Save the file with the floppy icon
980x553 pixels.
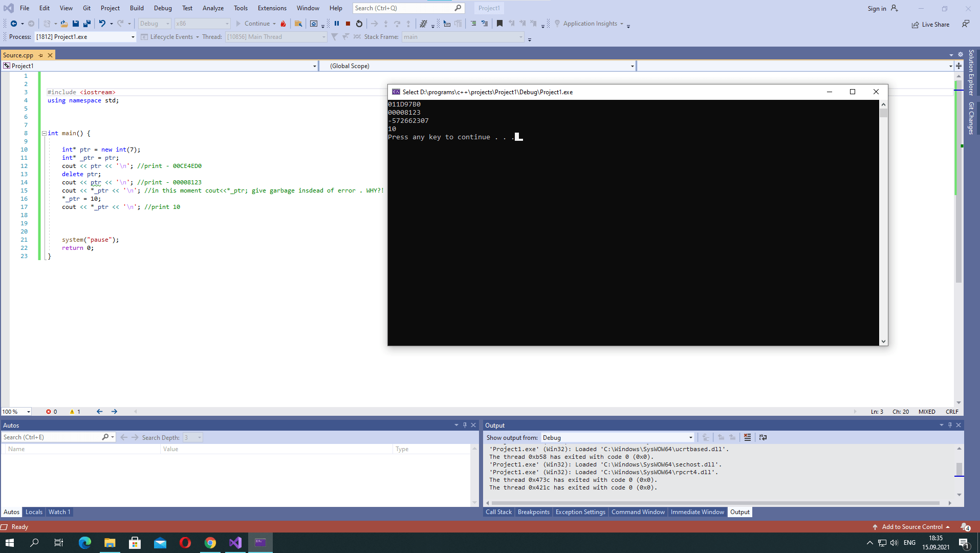tap(76, 24)
